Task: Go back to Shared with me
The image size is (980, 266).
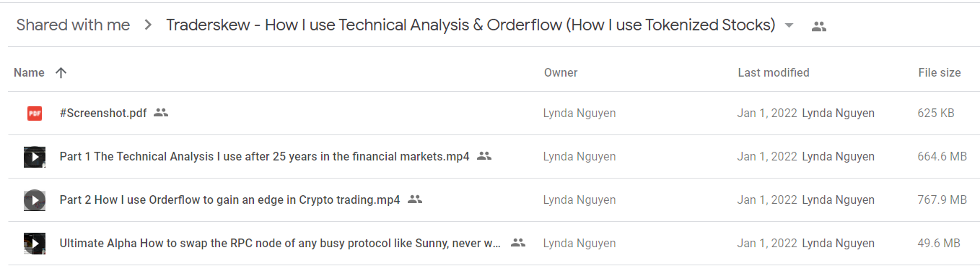Action: 73,25
